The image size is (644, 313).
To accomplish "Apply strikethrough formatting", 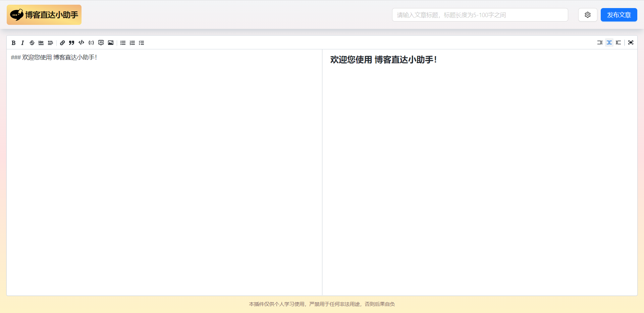I will coord(32,43).
